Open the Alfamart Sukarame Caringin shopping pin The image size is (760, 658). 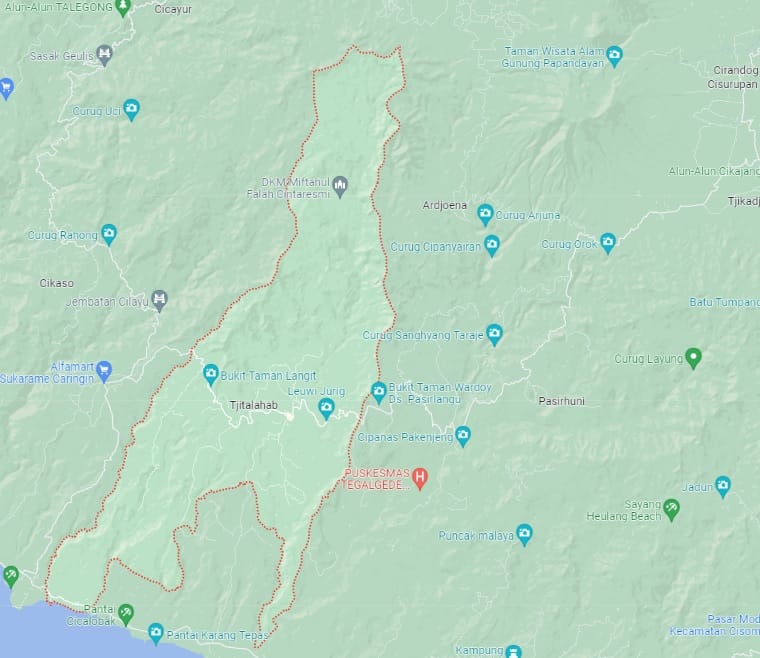point(104,372)
